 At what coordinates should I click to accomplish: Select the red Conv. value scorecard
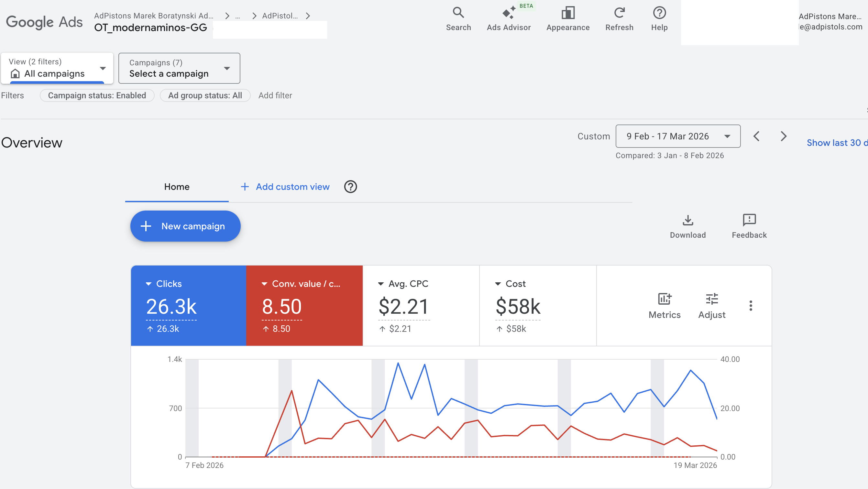tap(304, 305)
